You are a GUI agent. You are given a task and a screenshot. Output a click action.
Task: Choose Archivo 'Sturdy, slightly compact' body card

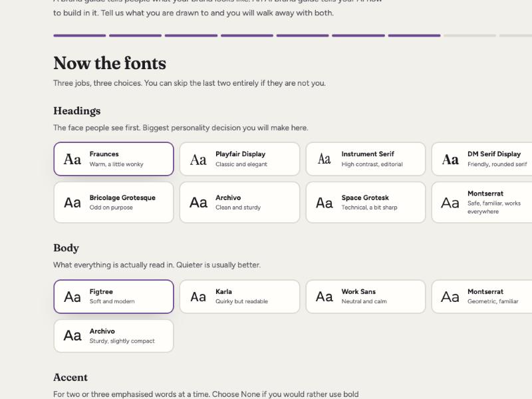tap(114, 336)
